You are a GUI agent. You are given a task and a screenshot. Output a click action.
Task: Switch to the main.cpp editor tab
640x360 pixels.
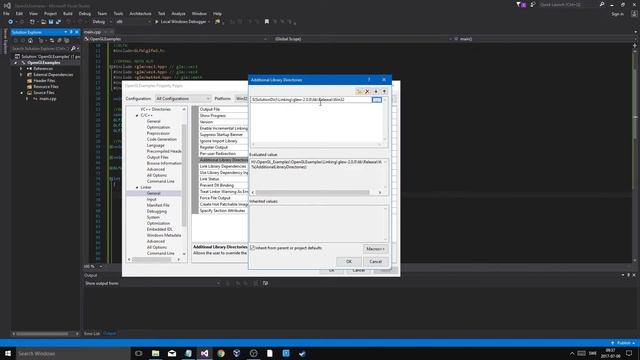tap(93, 32)
